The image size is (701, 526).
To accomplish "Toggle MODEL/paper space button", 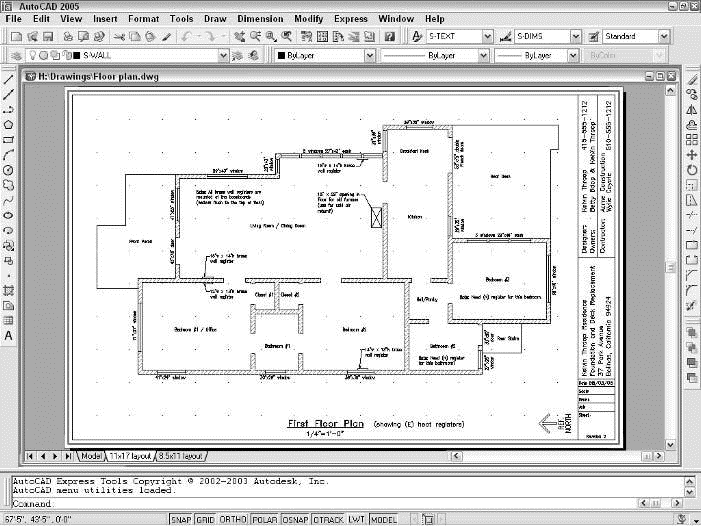I will click(384, 519).
